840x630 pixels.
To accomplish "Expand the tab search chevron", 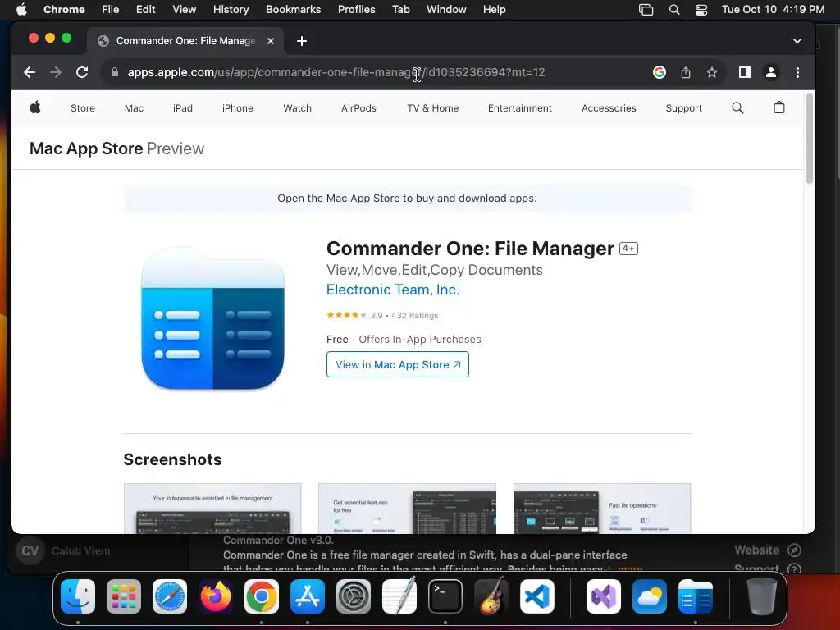I will (797, 41).
